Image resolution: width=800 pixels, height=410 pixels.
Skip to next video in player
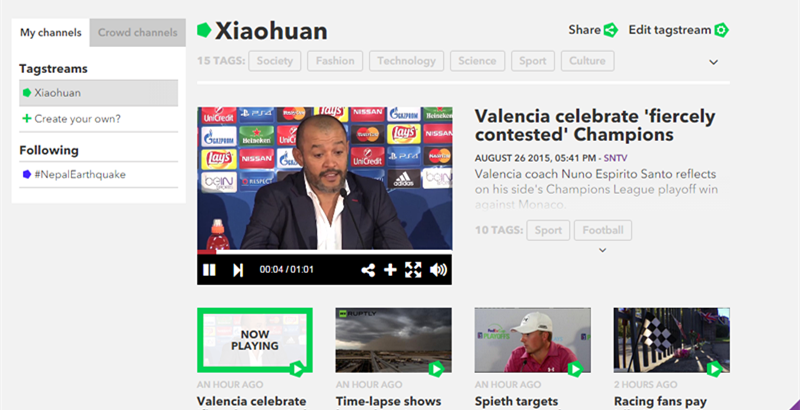pyautogui.click(x=238, y=270)
